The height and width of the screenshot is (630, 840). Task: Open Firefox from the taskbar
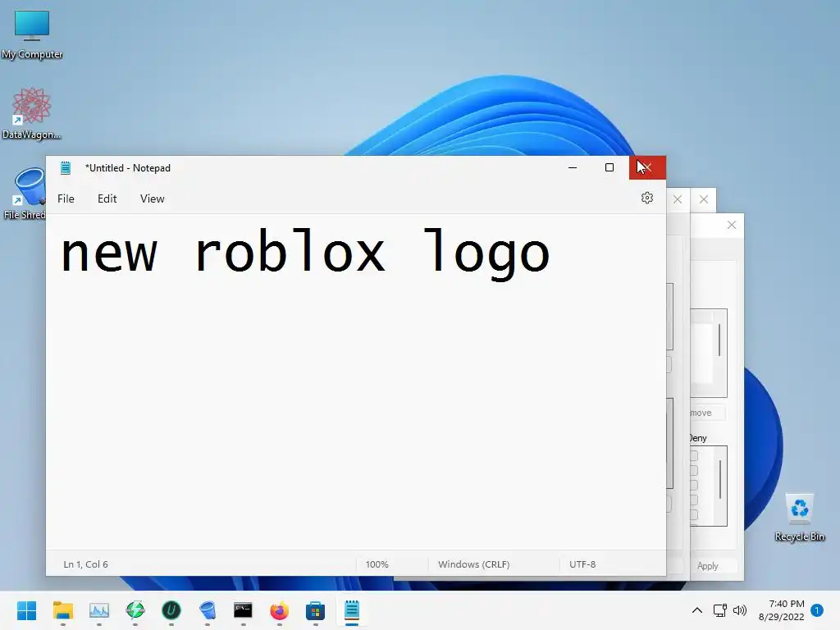pos(280,610)
